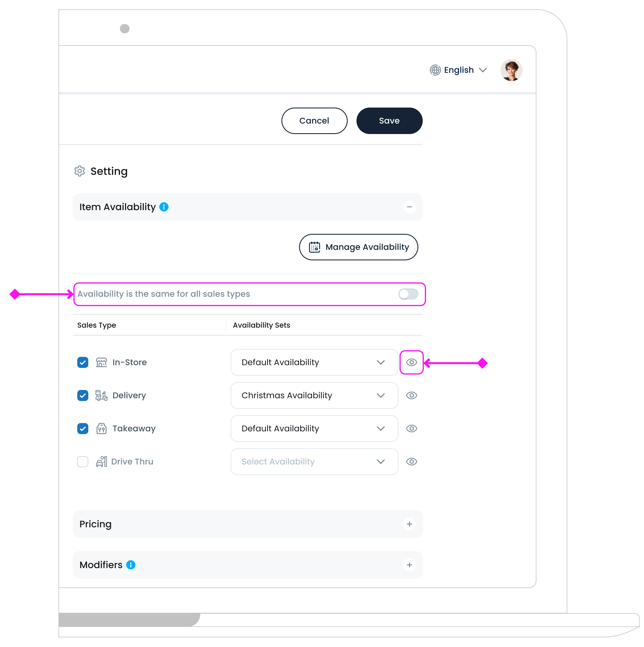Click the info icon beside Item Availability
The height and width of the screenshot is (647, 644).
[x=164, y=207]
